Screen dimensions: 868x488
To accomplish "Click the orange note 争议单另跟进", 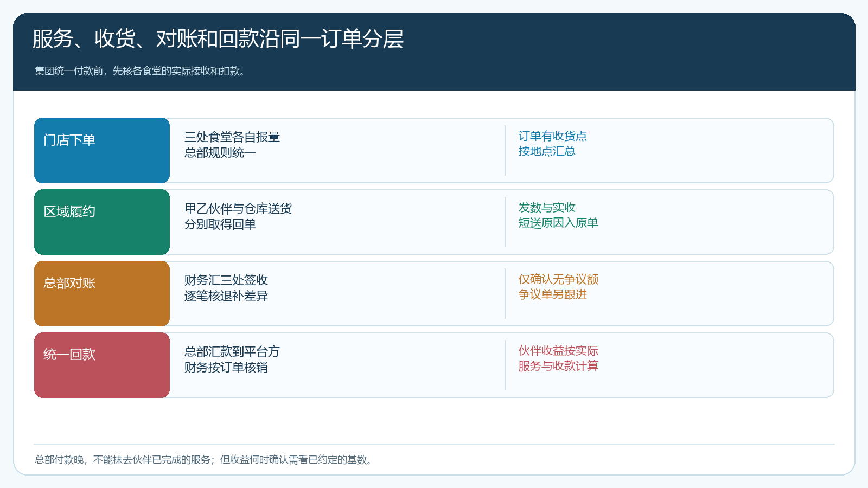I will pyautogui.click(x=552, y=294).
